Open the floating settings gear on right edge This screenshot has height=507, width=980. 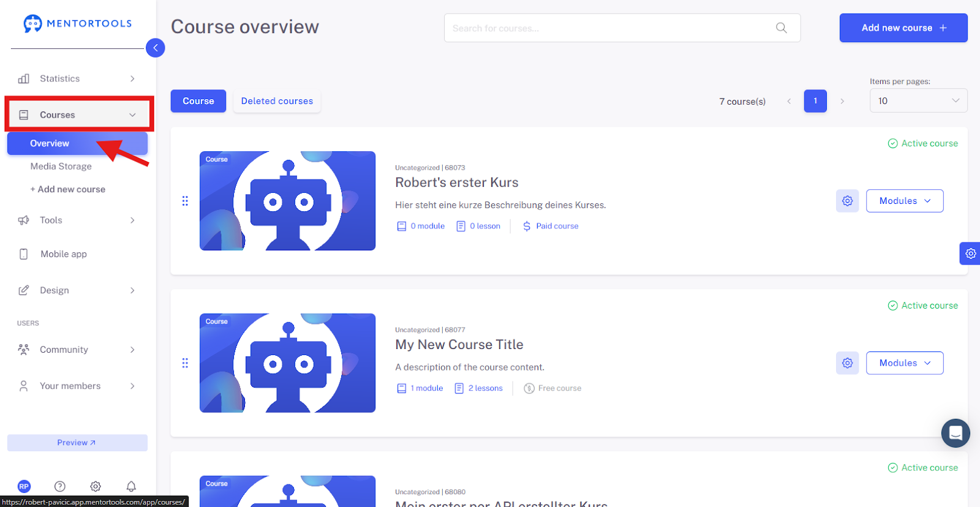pos(970,254)
